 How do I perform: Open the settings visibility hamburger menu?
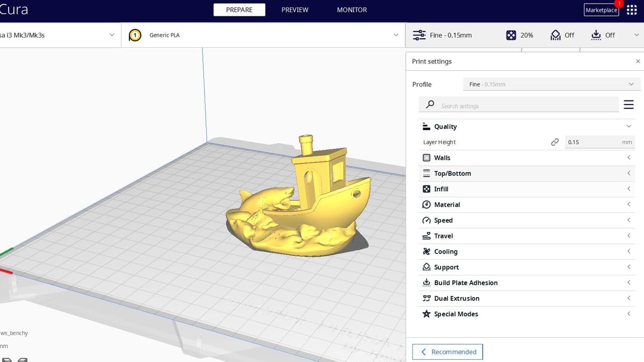pyautogui.click(x=629, y=105)
